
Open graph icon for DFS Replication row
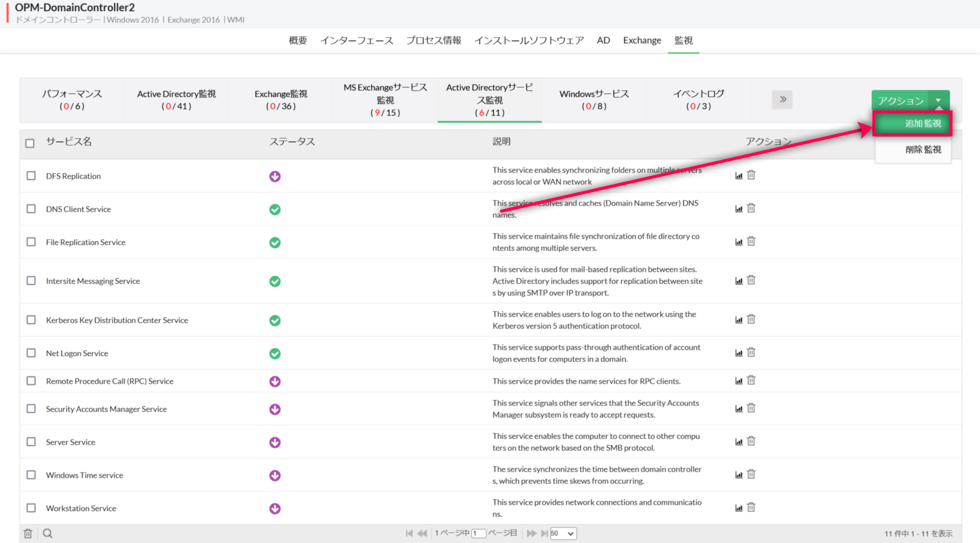tap(738, 175)
